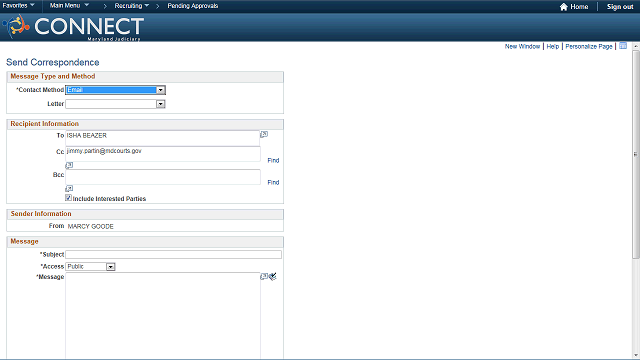Click the CONNECT Maryland Judiciary logo
The width and height of the screenshot is (640, 360).
click(x=73, y=27)
